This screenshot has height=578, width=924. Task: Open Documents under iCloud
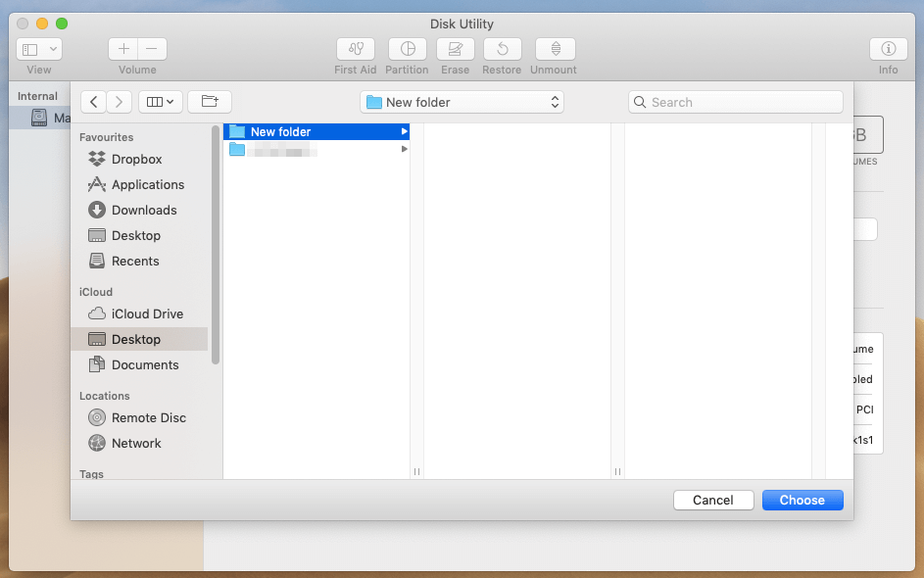coord(139,364)
